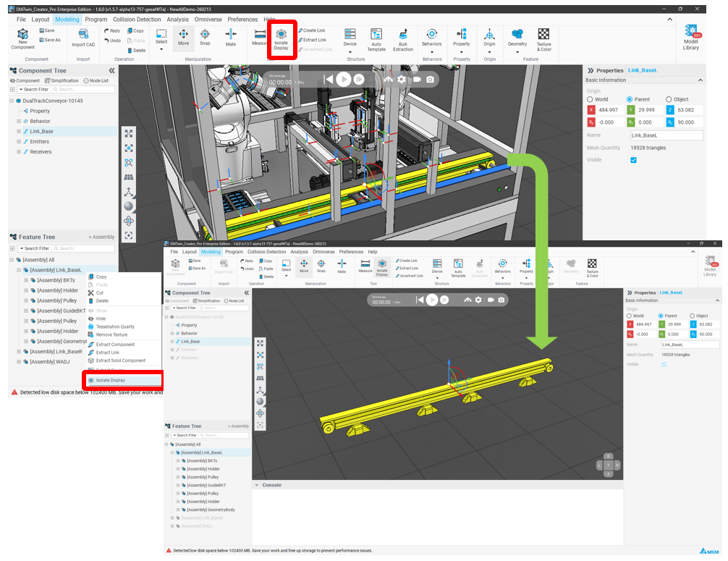Open the Modeling tab in upper window
The height and width of the screenshot is (561, 728).
67,20
